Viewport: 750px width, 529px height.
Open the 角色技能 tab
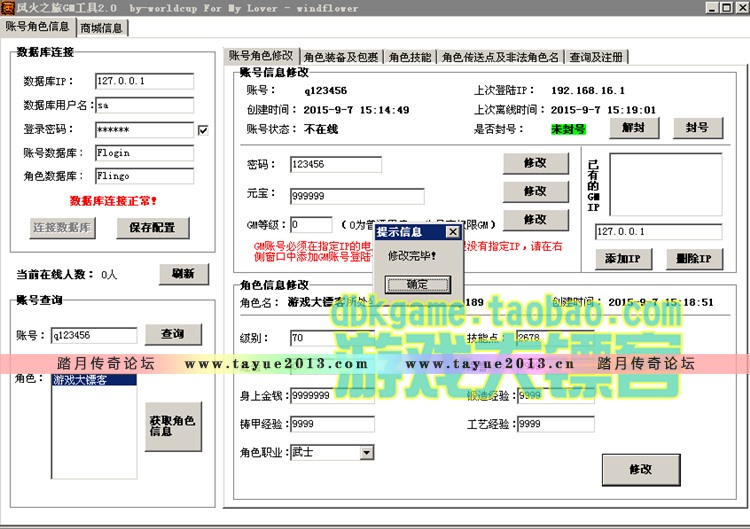410,57
